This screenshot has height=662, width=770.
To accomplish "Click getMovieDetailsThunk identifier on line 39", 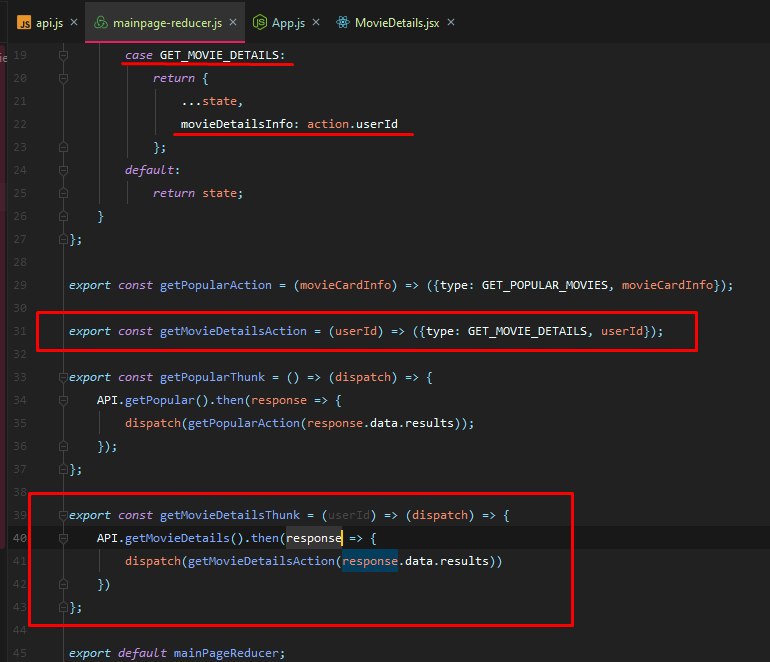I will coord(230,515).
